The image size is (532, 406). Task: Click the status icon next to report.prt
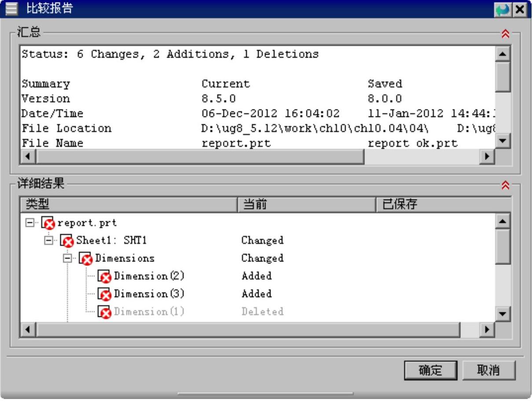[x=48, y=223]
